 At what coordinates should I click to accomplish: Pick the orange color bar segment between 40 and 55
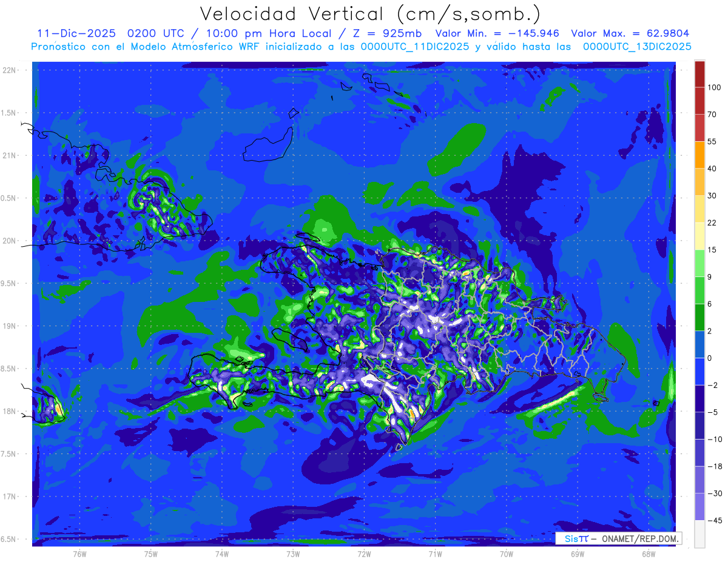[699, 155]
